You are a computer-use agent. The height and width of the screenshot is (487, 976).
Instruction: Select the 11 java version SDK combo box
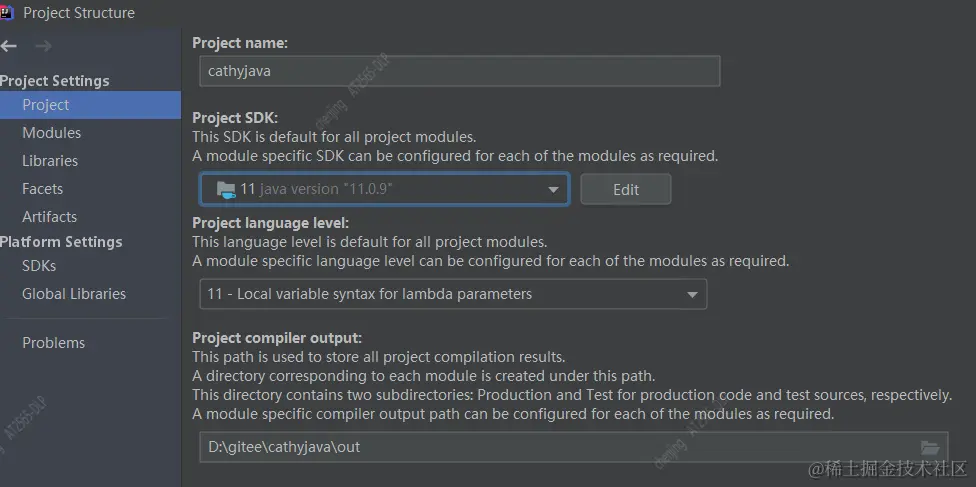pos(385,189)
